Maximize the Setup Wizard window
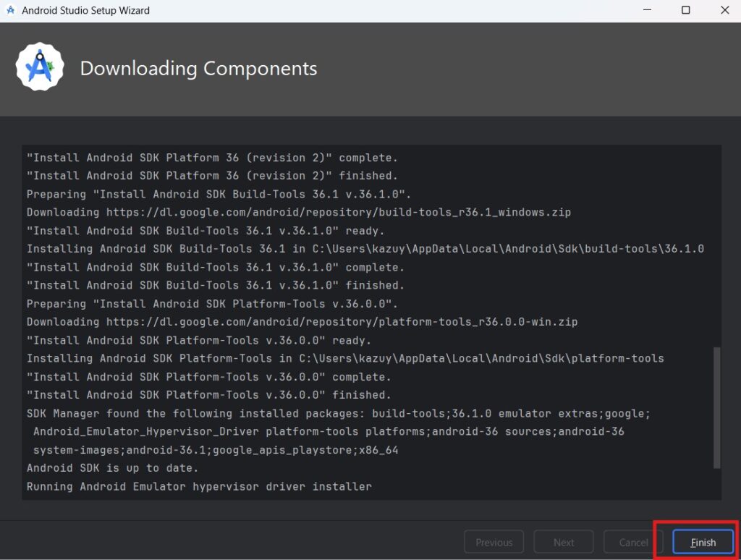The width and height of the screenshot is (741, 560). [685, 11]
